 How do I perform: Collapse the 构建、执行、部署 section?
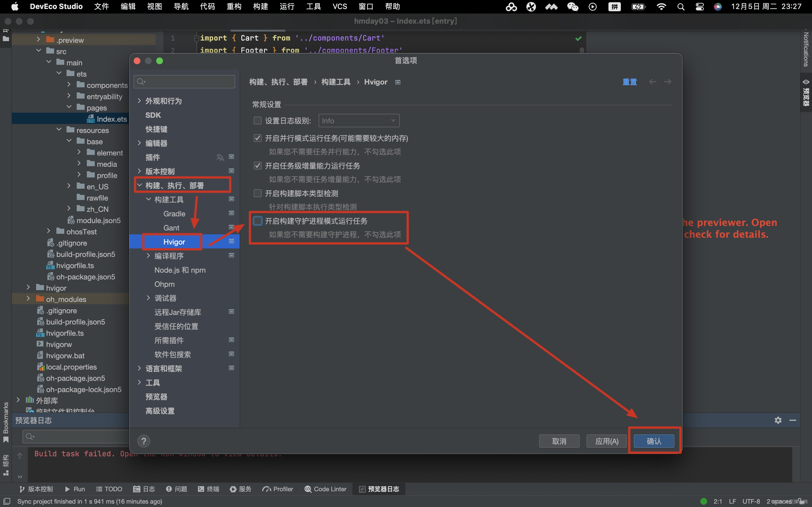(x=140, y=185)
